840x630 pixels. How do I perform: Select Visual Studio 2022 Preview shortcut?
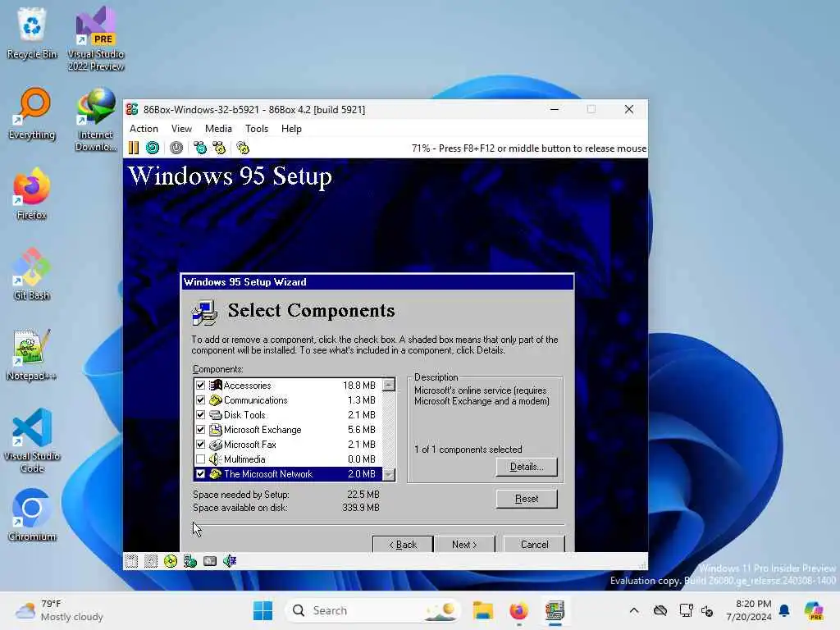pos(96,39)
